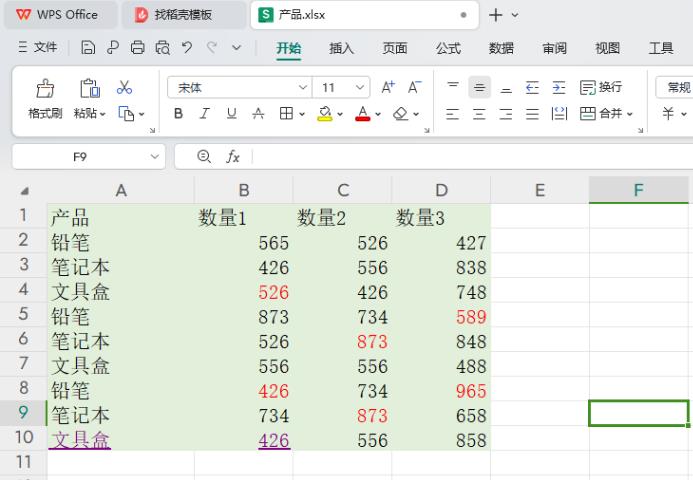Toggle italic formatting
The width and height of the screenshot is (693, 480).
point(204,114)
